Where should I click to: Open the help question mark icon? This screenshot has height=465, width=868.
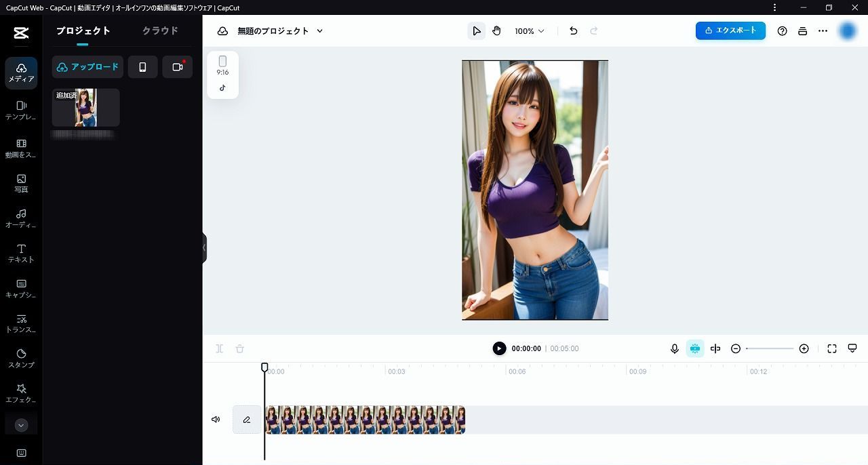coord(782,31)
